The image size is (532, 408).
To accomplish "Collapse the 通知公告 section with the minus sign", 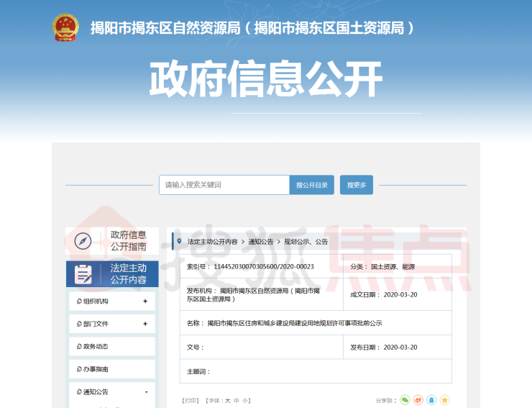I will point(145,391).
